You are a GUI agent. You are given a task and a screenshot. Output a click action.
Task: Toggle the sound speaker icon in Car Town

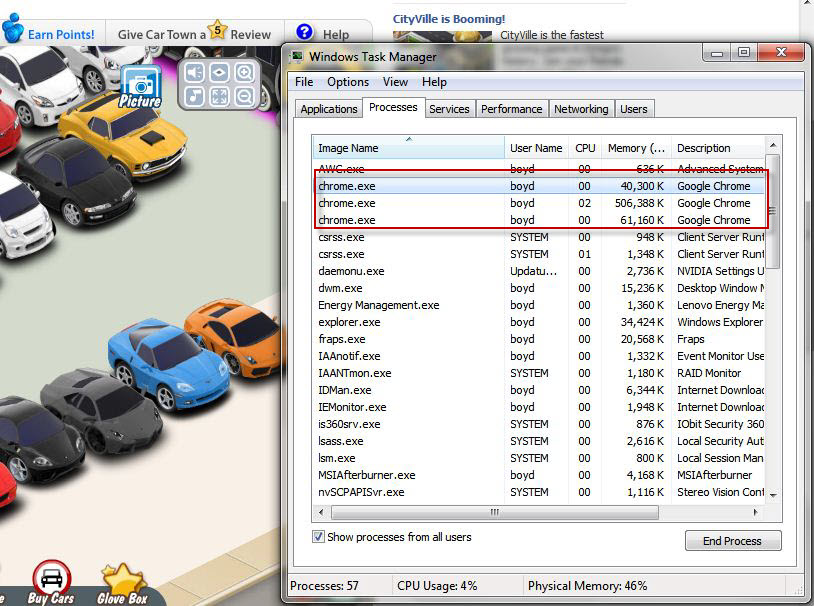pyautogui.click(x=194, y=72)
